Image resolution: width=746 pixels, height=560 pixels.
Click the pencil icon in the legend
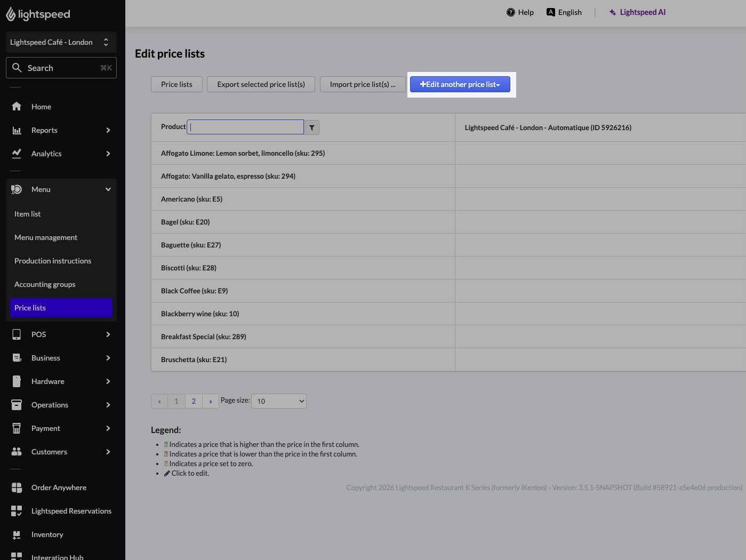[x=167, y=473]
